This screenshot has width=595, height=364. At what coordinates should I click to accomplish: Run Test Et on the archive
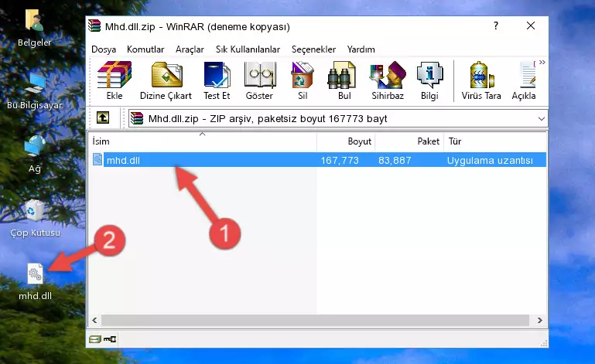[217, 81]
